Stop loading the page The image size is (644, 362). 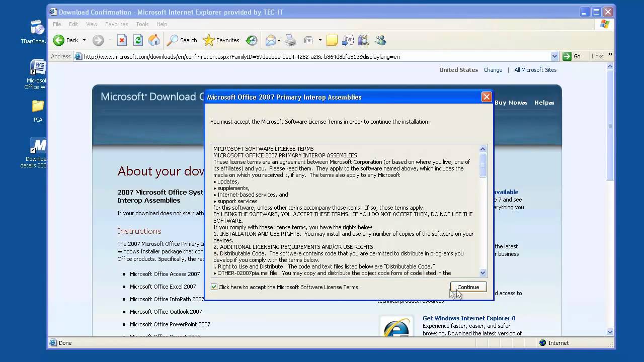pyautogui.click(x=122, y=40)
